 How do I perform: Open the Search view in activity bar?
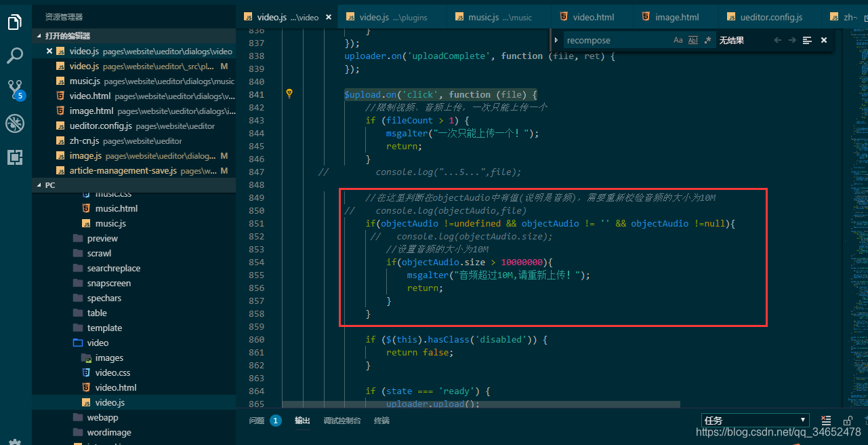[15, 55]
